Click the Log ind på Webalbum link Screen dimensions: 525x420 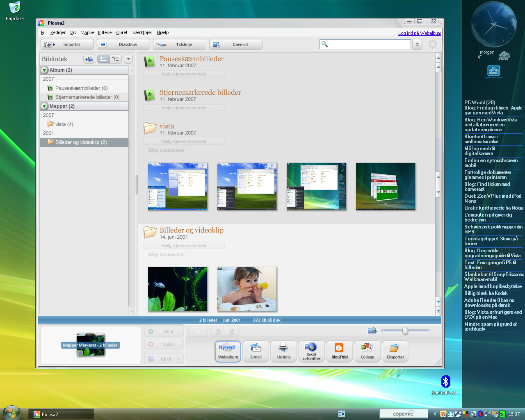419,33
